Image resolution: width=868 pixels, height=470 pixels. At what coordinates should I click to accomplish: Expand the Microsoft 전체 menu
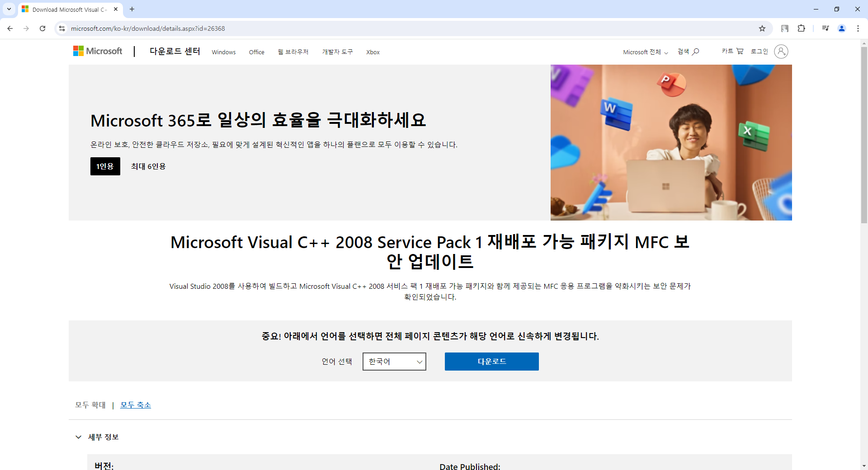pos(645,52)
